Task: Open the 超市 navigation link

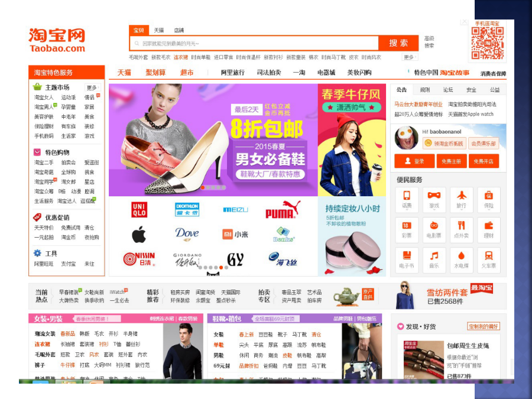Action: [x=187, y=73]
